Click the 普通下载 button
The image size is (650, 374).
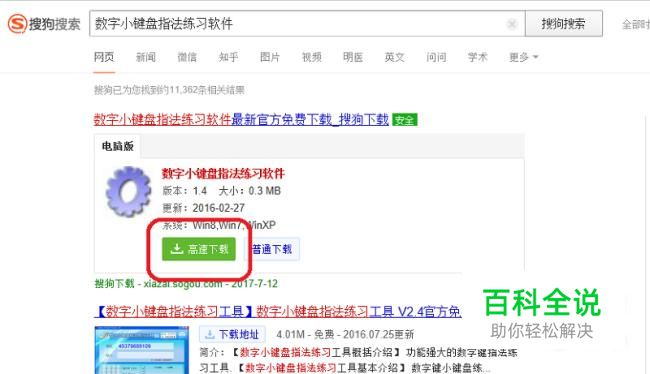pos(272,249)
